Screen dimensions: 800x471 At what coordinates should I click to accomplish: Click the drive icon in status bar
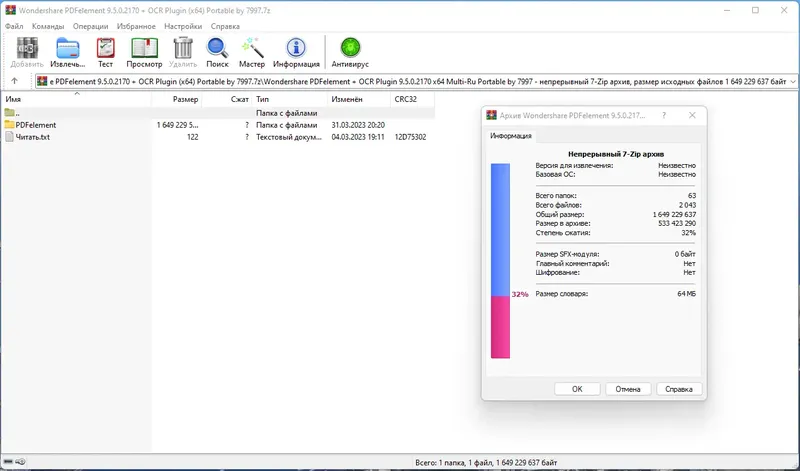8,462
